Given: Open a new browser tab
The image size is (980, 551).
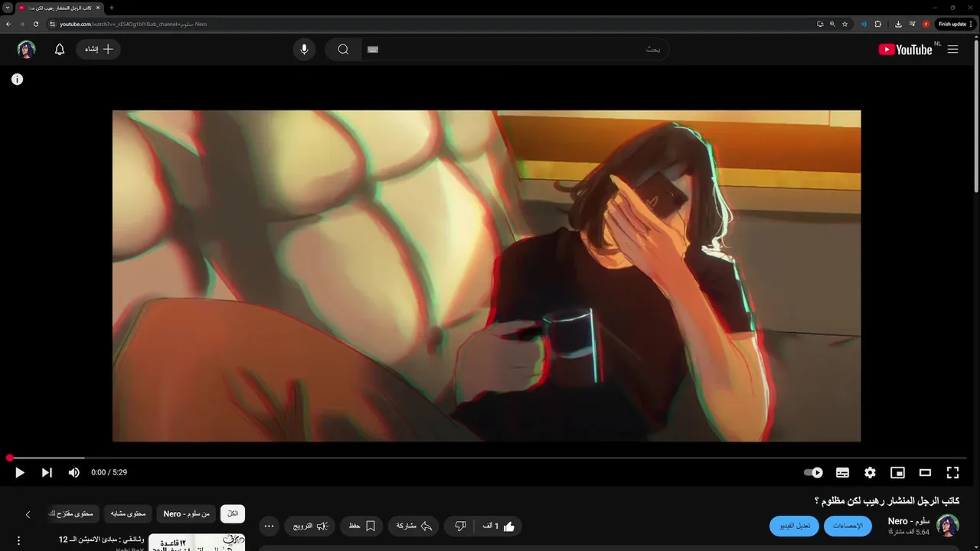Looking at the screenshot, I should 112,8.
